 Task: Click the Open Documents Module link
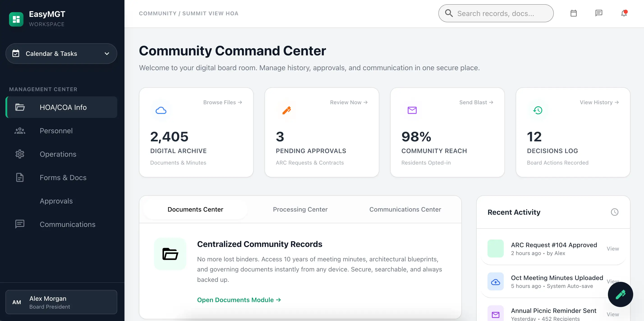coord(239,300)
